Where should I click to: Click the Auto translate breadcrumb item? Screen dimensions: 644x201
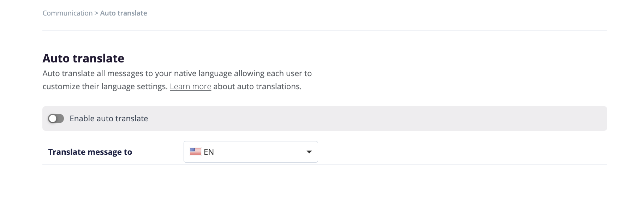click(124, 13)
